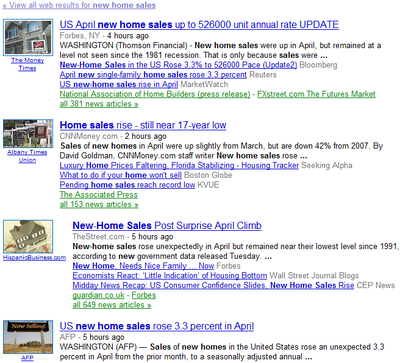Select text 'TheStreet.com - 5 hours ago'

(123, 237)
